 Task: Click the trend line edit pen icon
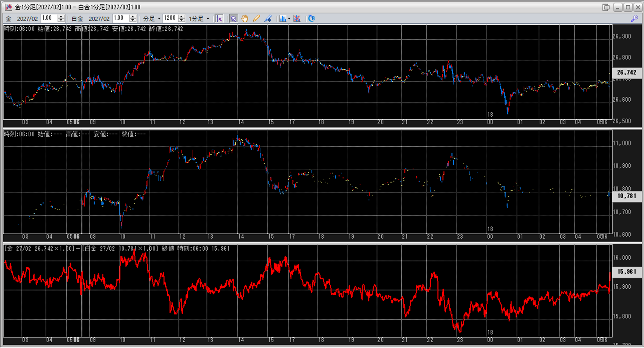268,19
